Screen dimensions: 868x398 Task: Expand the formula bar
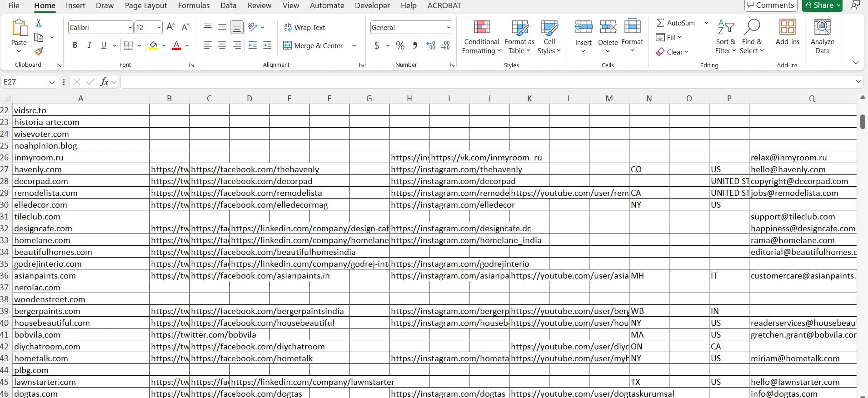(x=858, y=82)
